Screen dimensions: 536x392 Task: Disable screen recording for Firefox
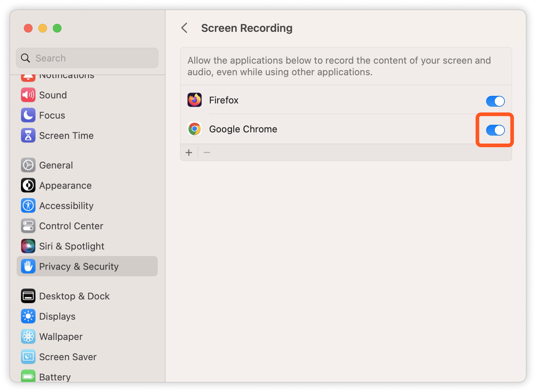pyautogui.click(x=495, y=101)
